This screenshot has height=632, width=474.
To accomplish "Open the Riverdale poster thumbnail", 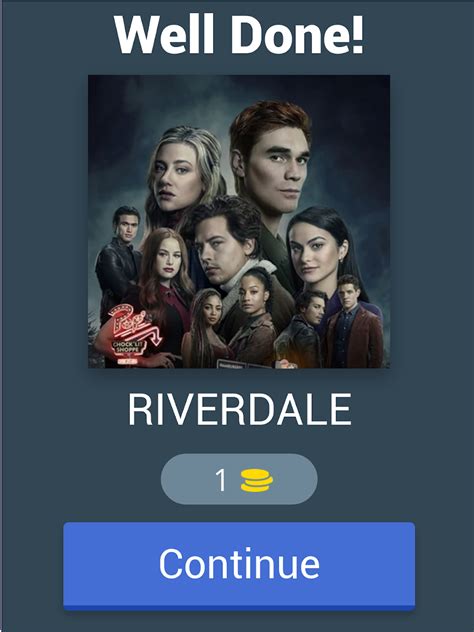I will pyautogui.click(x=239, y=221).
